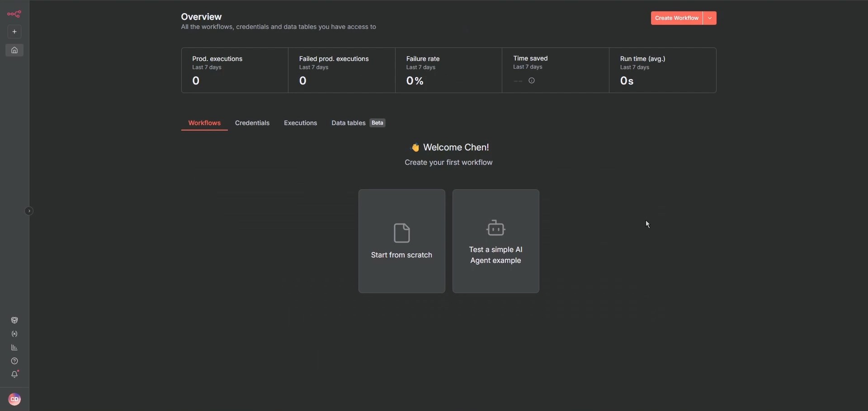Screen dimensions: 868x411
Task: Select the Workflows tab
Action: (204, 123)
